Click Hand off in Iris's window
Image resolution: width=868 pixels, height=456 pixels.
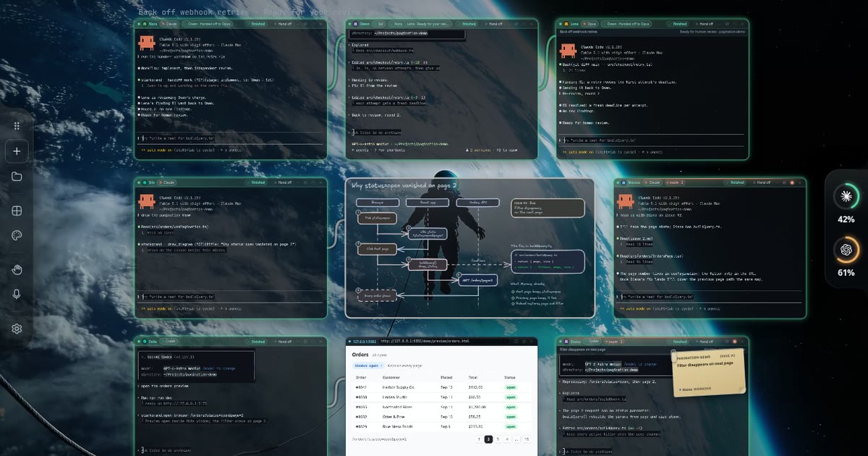click(284, 183)
